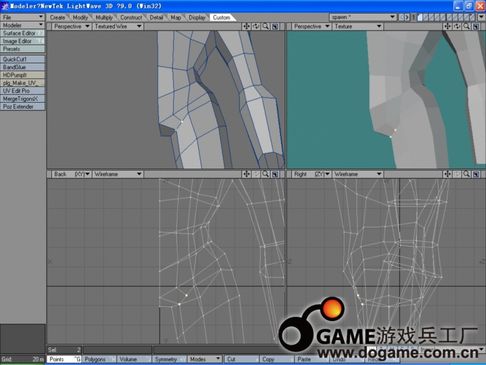Open the Modes dropdown in bottom bar
This screenshot has height=365, width=486.
205,359
